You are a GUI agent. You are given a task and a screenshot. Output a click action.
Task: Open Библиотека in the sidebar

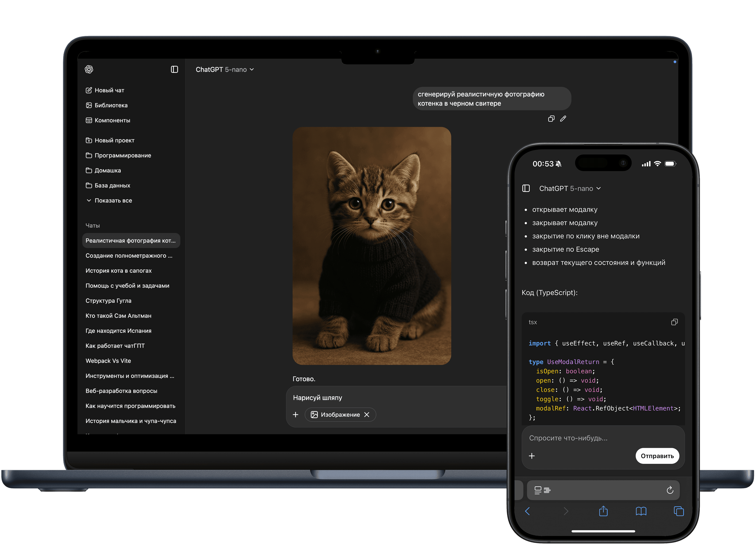click(x=111, y=105)
